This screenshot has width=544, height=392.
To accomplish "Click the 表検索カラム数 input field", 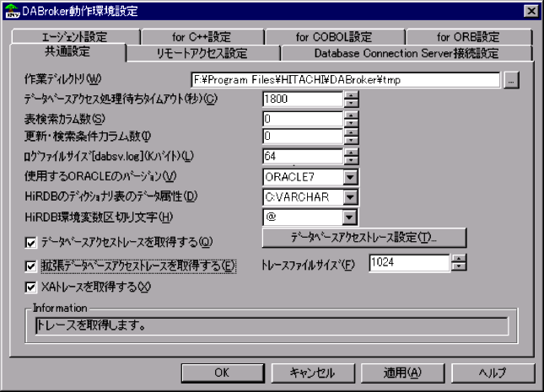I will [x=303, y=119].
